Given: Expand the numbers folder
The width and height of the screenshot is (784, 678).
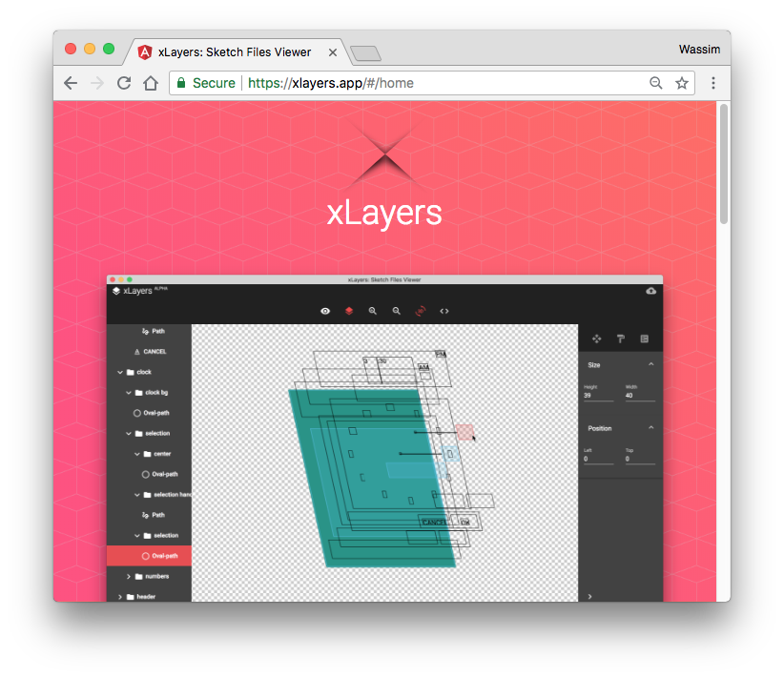Looking at the screenshot, I should [x=129, y=577].
